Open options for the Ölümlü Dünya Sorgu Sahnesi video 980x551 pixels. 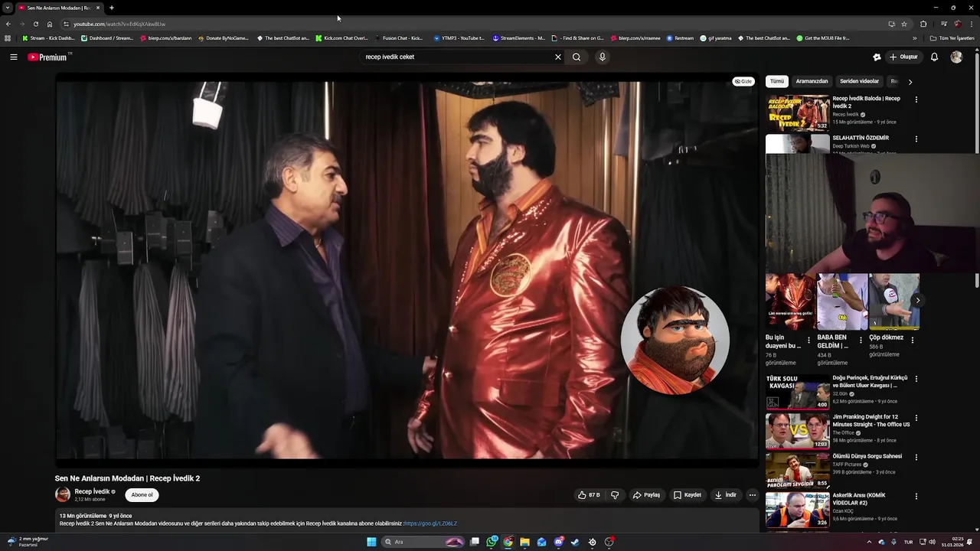pos(916,457)
